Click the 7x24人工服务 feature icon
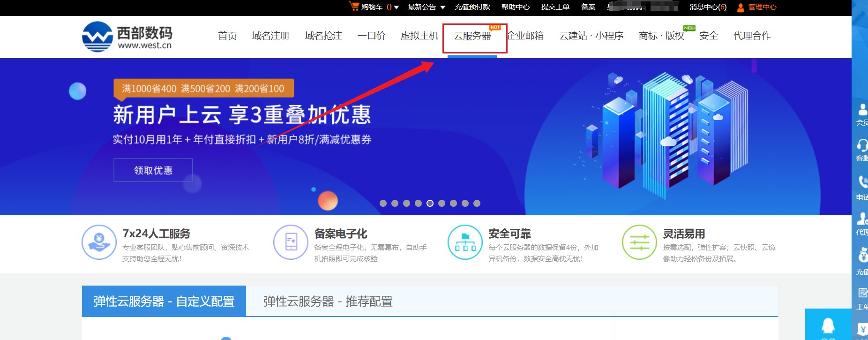The width and height of the screenshot is (868, 340). pyautogui.click(x=99, y=242)
